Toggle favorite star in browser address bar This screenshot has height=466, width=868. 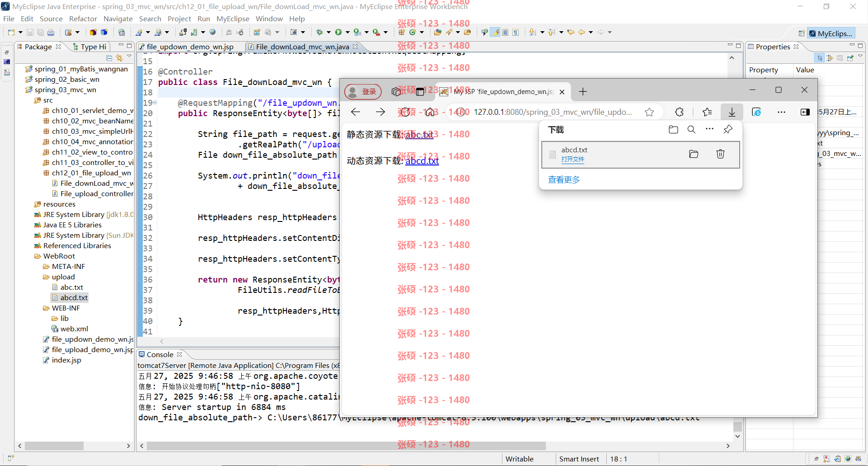(x=649, y=112)
